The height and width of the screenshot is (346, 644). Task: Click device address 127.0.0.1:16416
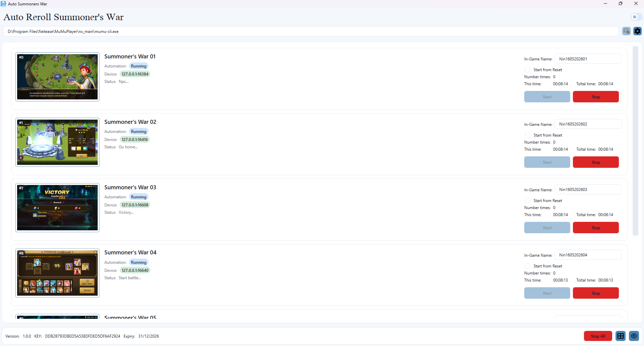pos(135,140)
